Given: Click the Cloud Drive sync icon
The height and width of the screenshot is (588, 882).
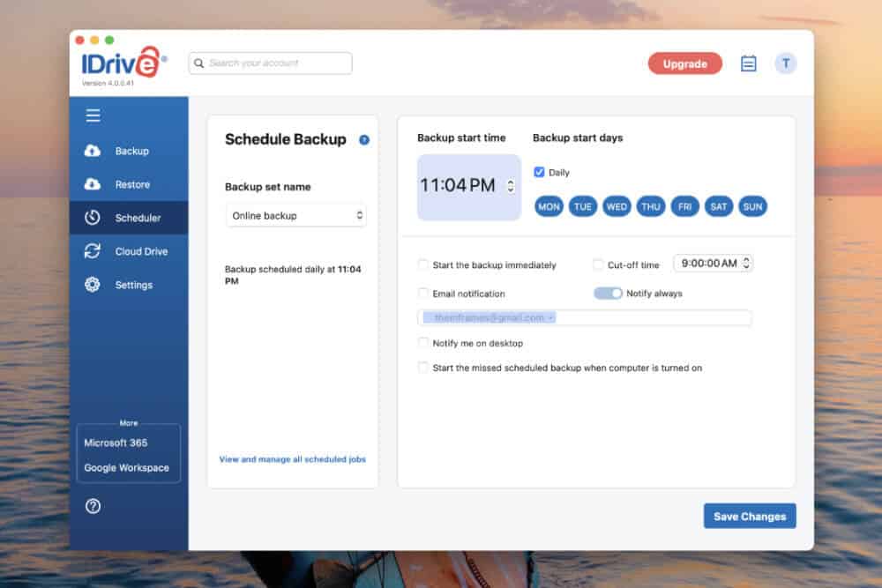Looking at the screenshot, I should [93, 251].
